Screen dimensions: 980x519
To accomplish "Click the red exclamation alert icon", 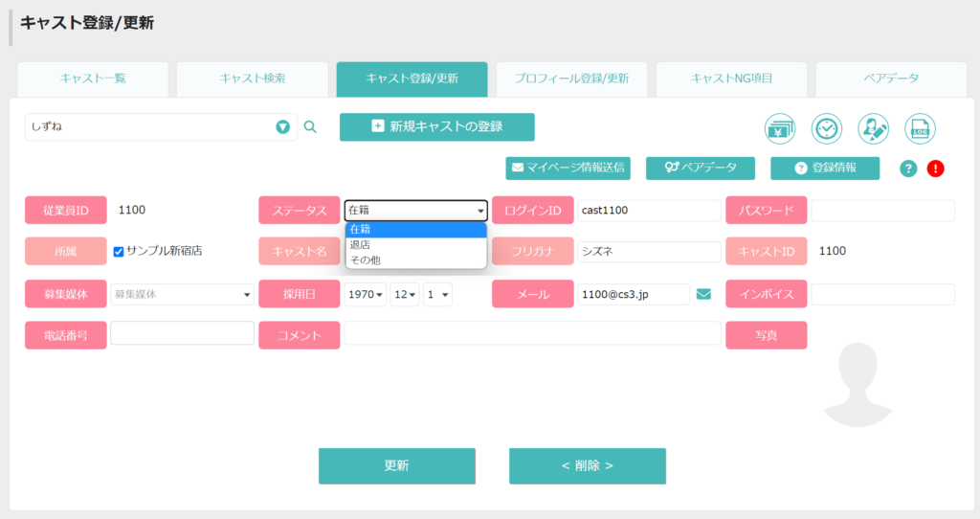I will click(x=936, y=169).
